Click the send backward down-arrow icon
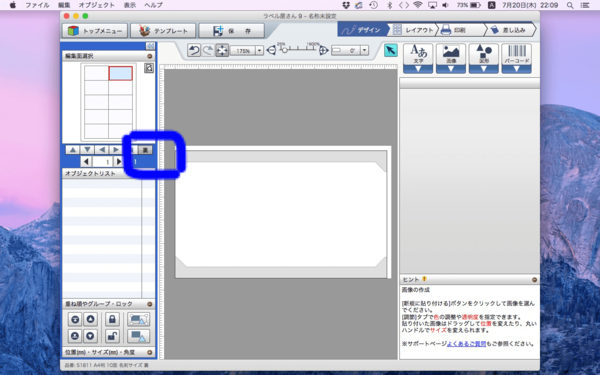Viewport: 600px width, 375px height. click(90, 336)
